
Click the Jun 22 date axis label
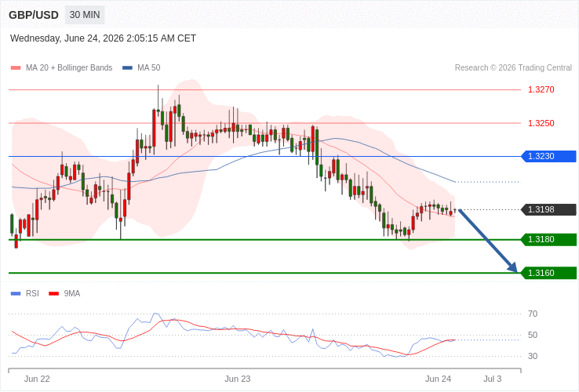(x=37, y=379)
